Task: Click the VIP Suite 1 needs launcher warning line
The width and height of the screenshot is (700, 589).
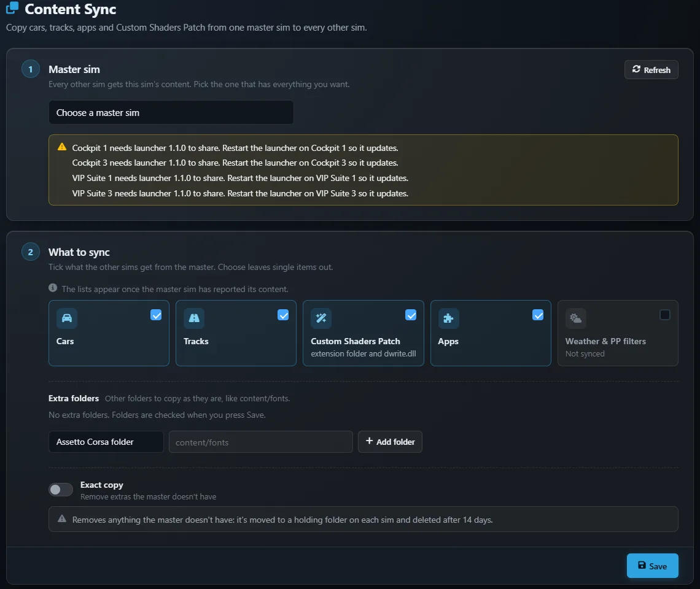Action: coord(240,178)
